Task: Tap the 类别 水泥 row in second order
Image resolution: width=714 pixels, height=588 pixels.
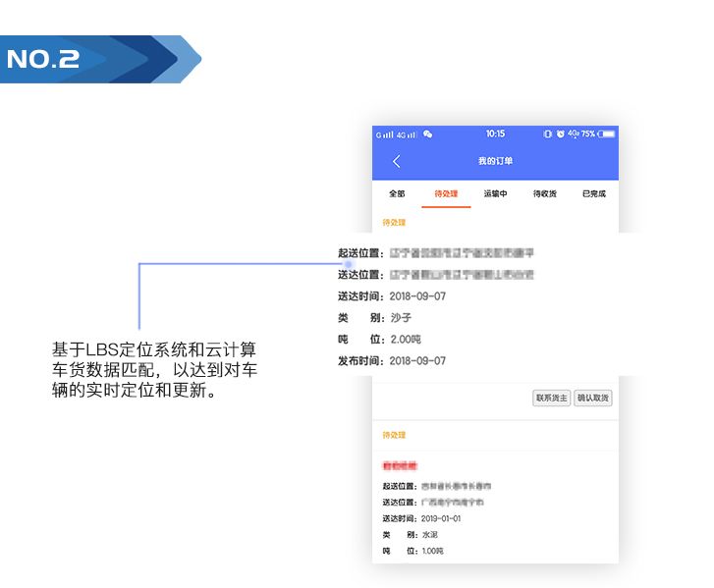Action: [410, 535]
